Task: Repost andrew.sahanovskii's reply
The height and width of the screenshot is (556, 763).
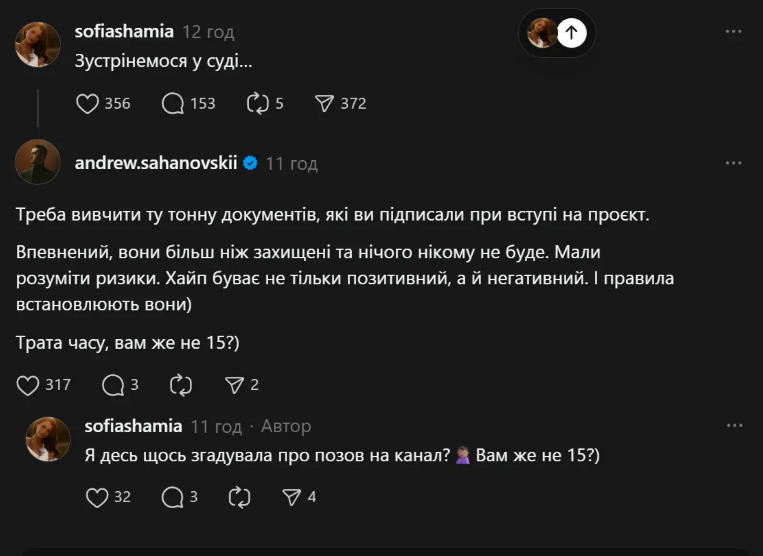Action: (181, 384)
